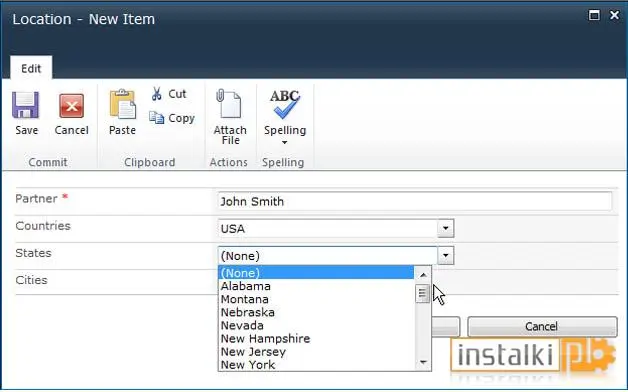Close the Location New Item dialog
The image size is (628, 392).
tap(614, 15)
